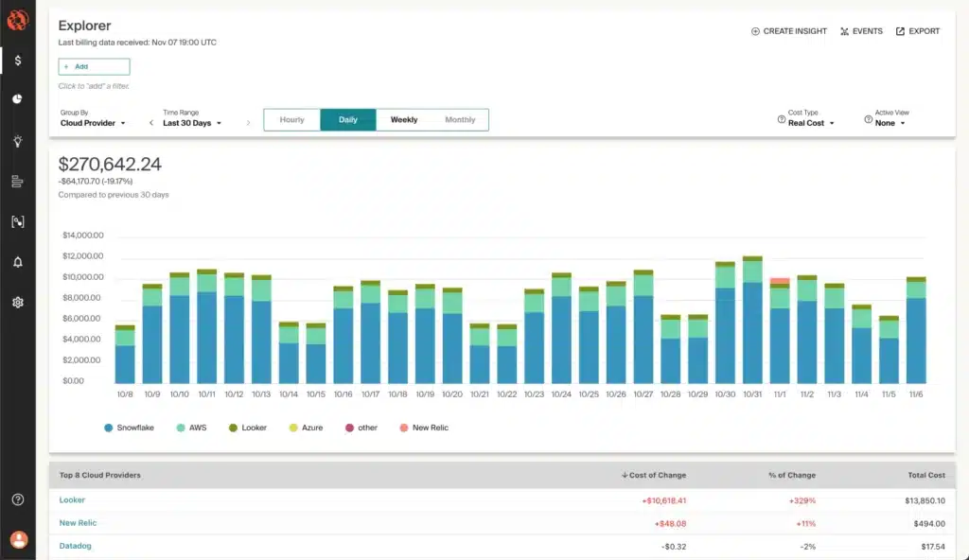This screenshot has height=560, width=969.
Task: Click the $494.00 New Relic total cost
Action: click(929, 523)
